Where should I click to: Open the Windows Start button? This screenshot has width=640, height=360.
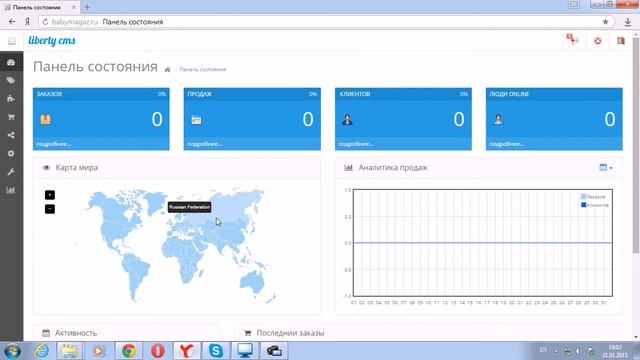coord(12,351)
